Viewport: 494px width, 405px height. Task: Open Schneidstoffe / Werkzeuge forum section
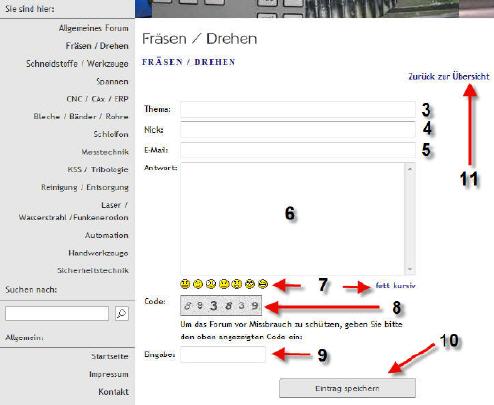point(77,63)
